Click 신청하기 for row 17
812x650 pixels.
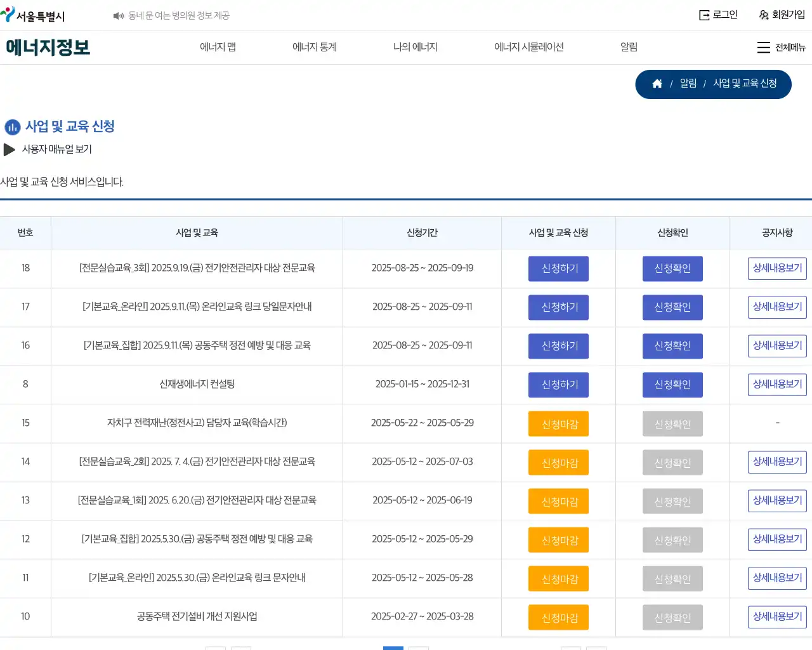point(559,307)
